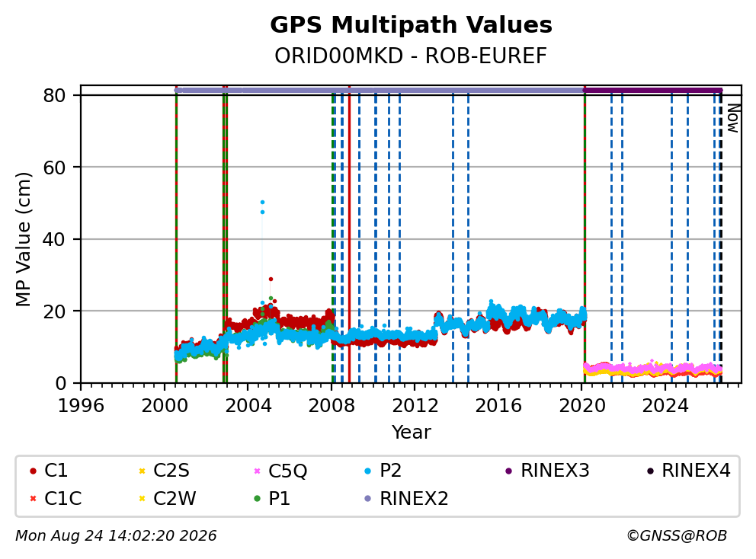This screenshot has width=756, height=559.
Task: Click the GPS Multipath Values title
Action: coord(411,25)
